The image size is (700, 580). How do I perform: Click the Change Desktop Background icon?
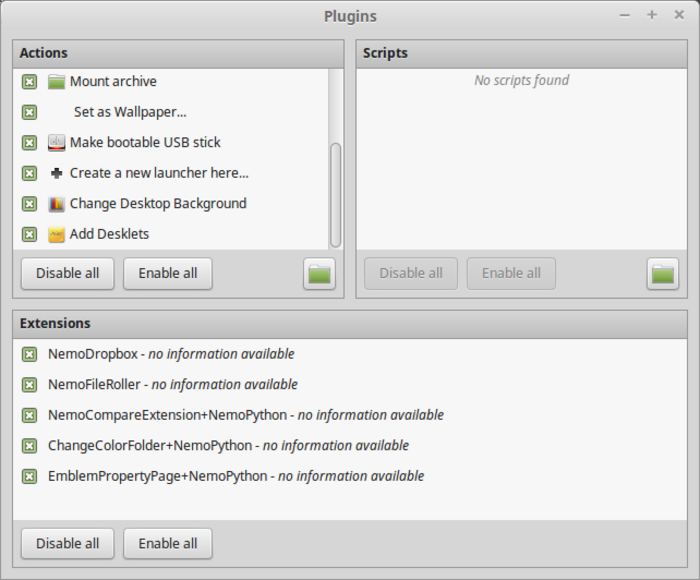[56, 204]
